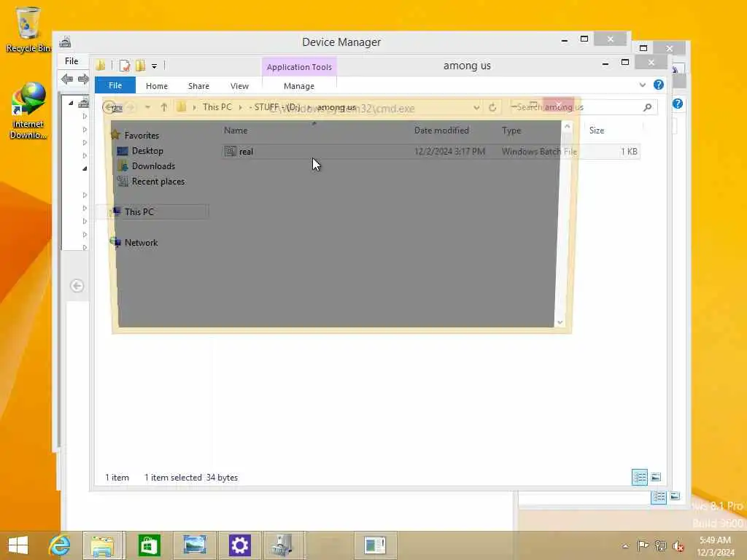Click Device Manager's Forward toolbar arrow

83,79
